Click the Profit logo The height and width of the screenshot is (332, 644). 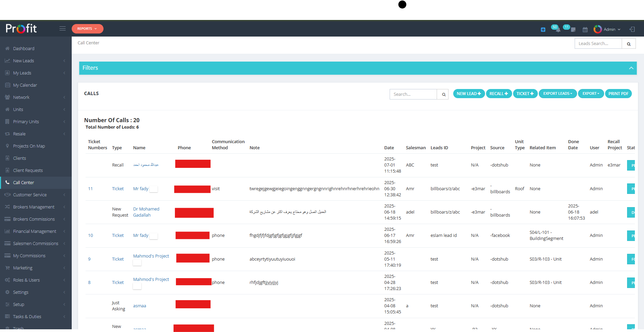click(x=21, y=28)
